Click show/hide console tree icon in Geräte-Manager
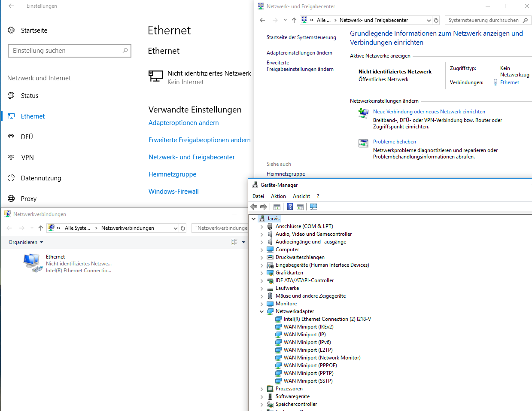The height and width of the screenshot is (411, 532). coord(277,207)
